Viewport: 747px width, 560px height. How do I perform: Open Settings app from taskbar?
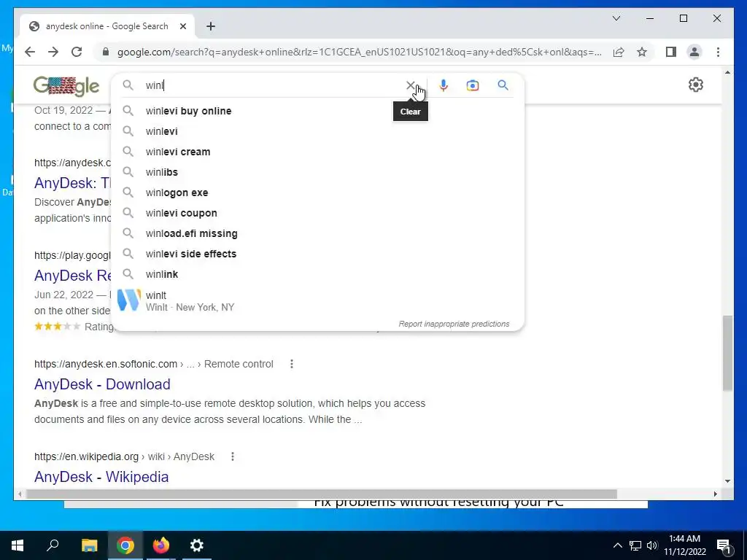click(x=197, y=545)
